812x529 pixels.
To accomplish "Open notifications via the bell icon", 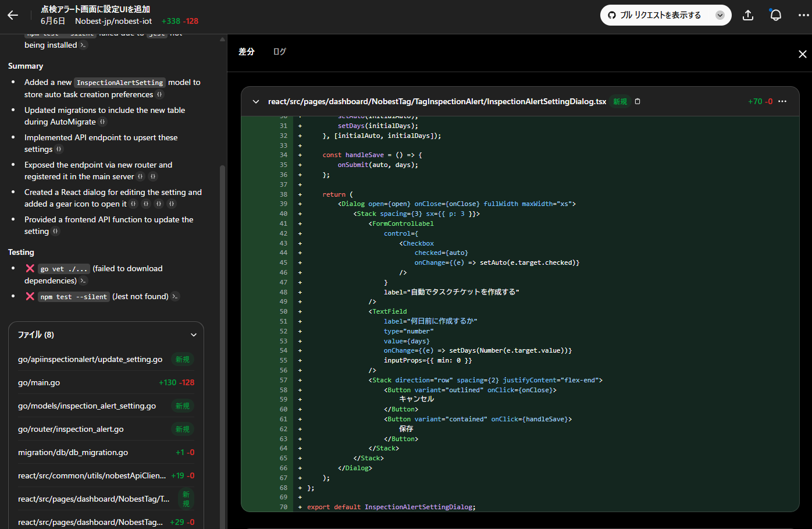I will (775, 16).
